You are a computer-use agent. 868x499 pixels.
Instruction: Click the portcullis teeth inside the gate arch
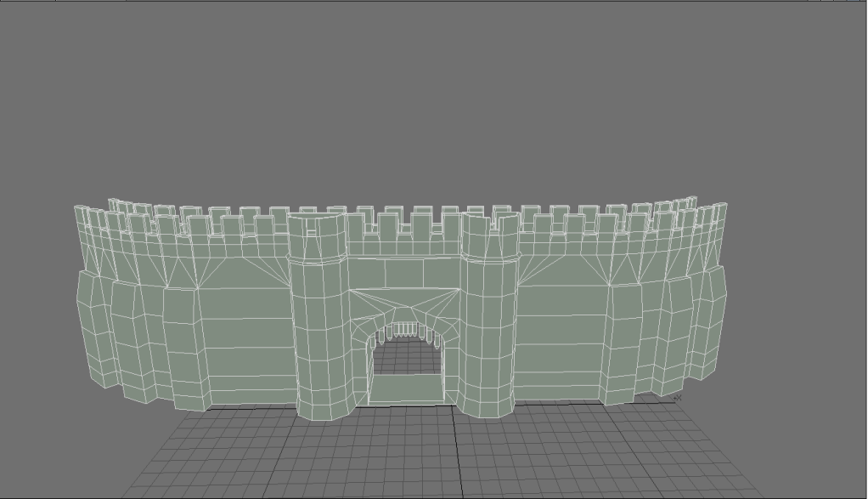(x=405, y=330)
